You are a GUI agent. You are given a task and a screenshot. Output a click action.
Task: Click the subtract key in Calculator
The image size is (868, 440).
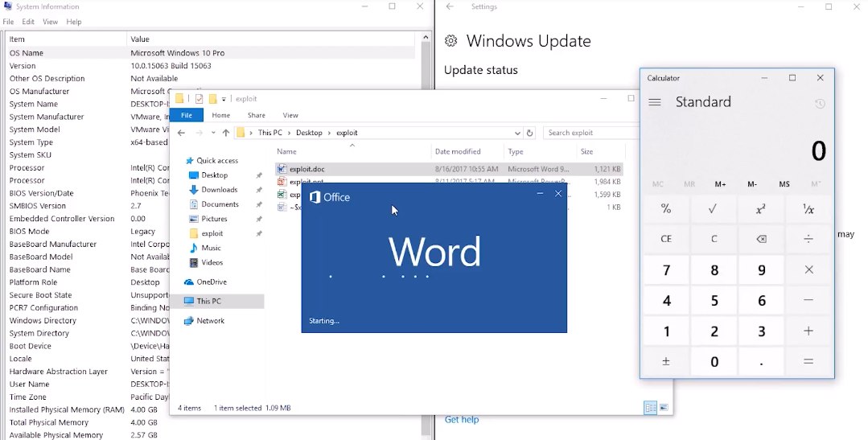(x=808, y=300)
